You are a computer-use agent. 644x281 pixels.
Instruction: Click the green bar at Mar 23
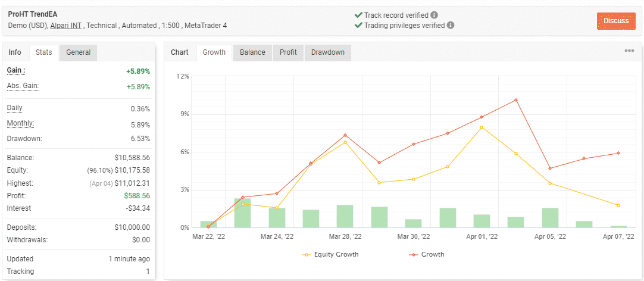tap(243, 213)
